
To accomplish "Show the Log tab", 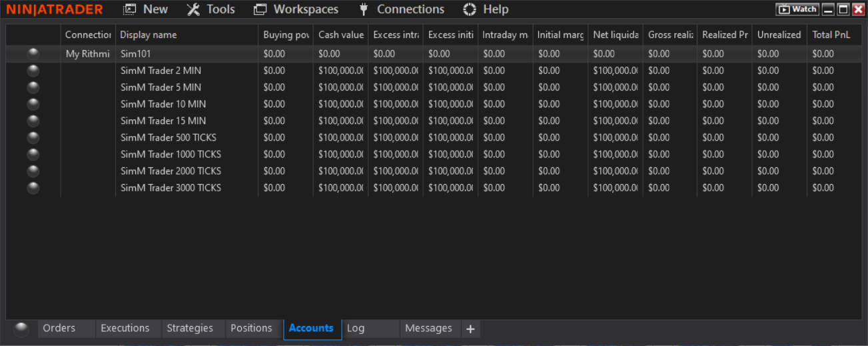I will coord(356,328).
